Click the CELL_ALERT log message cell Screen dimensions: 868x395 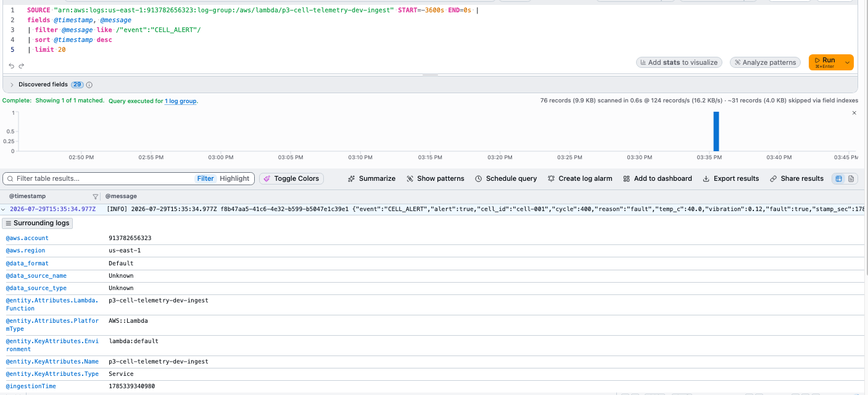484,209
